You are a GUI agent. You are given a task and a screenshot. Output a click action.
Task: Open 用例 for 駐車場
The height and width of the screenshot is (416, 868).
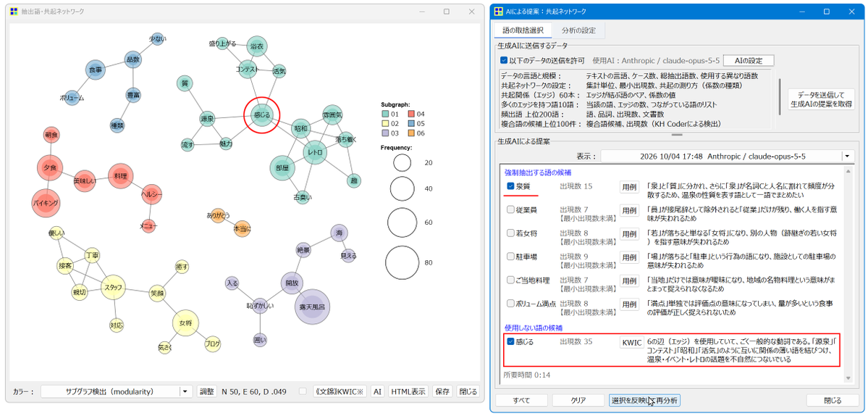[629, 257]
